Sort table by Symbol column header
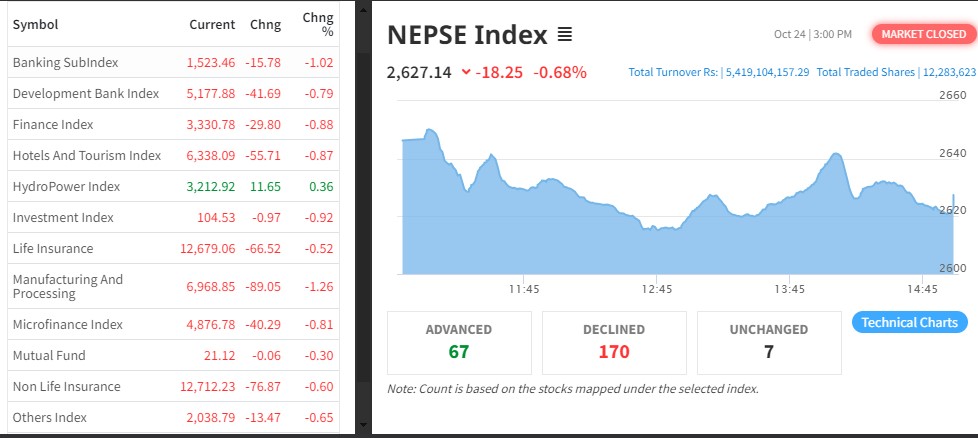Screen dimensions: 978x438 coord(35,24)
